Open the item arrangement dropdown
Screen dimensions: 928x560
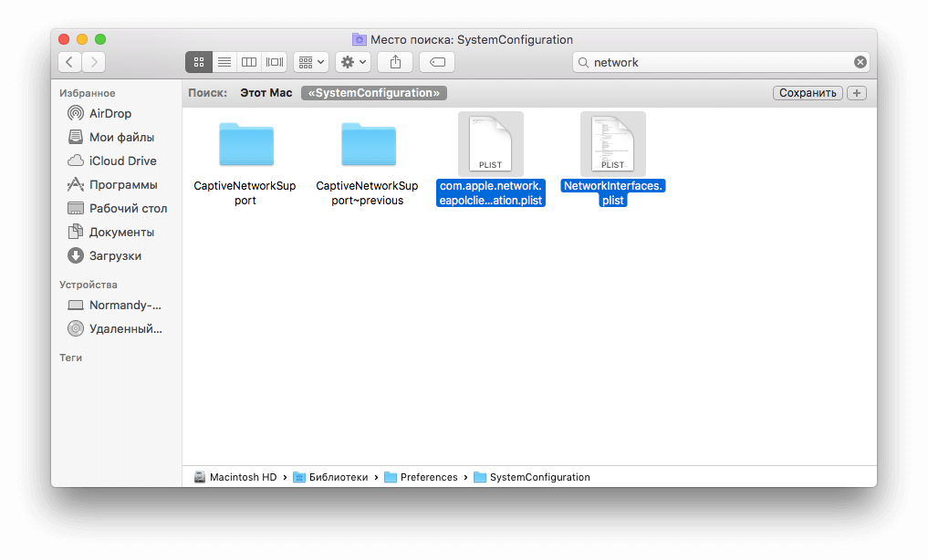coord(311,62)
